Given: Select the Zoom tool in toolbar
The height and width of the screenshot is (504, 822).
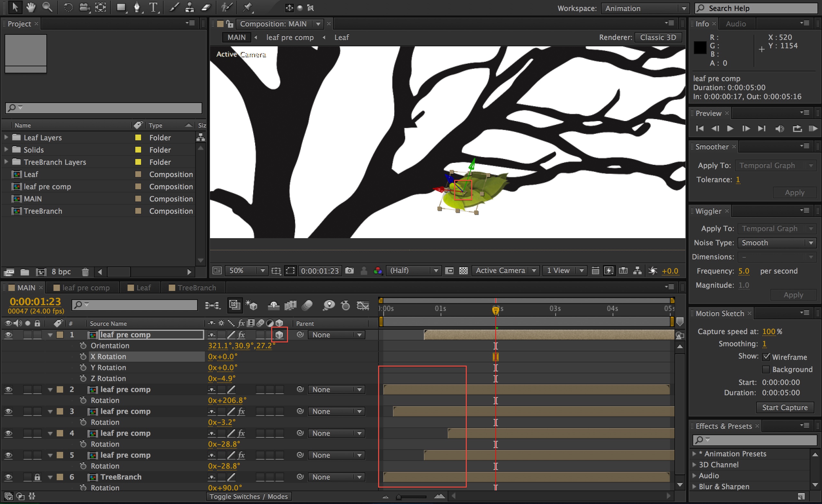Looking at the screenshot, I should [47, 7].
